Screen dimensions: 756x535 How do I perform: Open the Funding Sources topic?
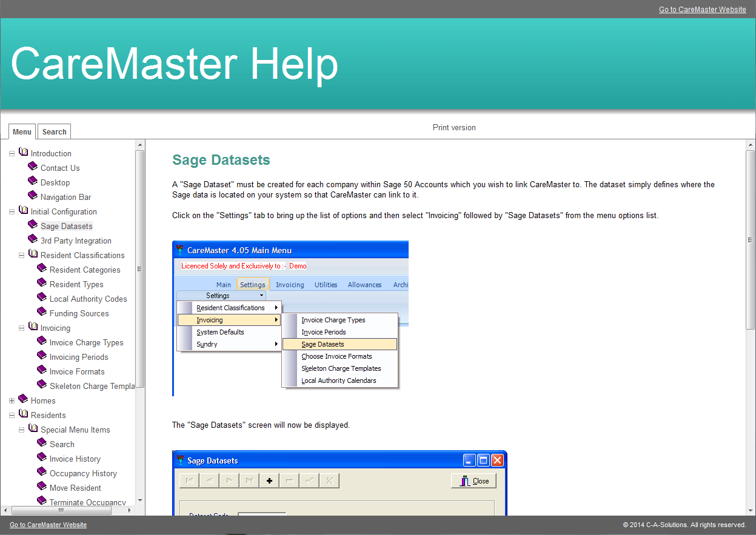[79, 314]
